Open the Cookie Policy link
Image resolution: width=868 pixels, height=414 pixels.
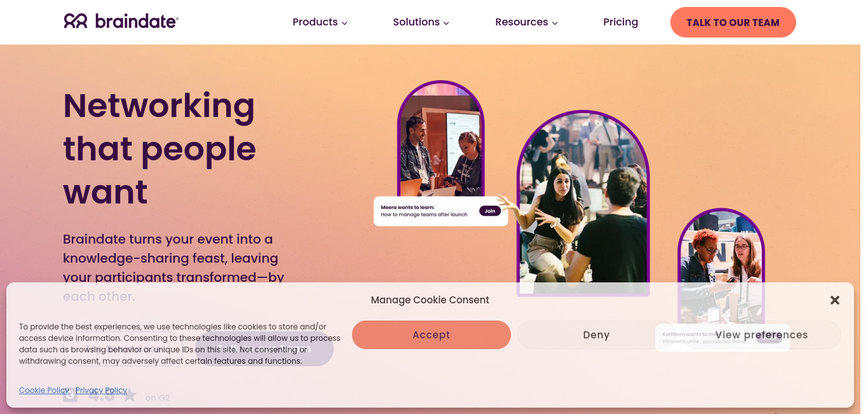coord(44,390)
